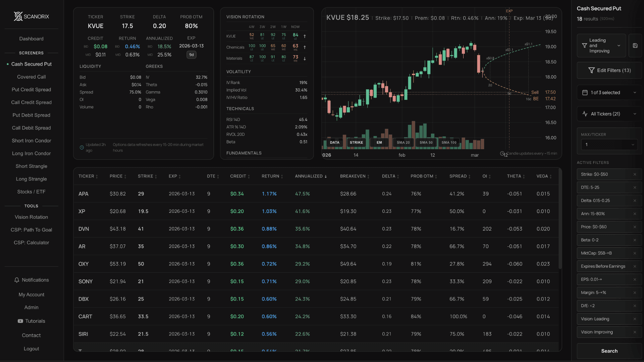Click the clock icon next to Updated 2h ago
This screenshot has height=362, width=644.
[x=82, y=147]
